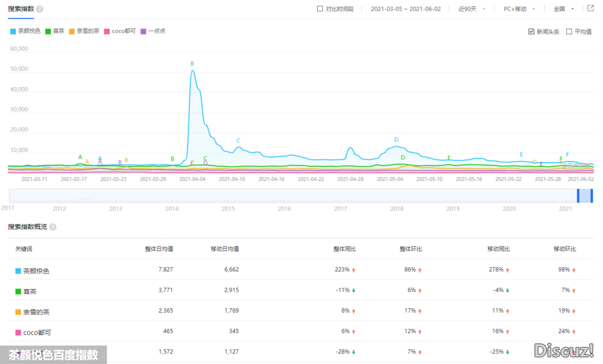The height and width of the screenshot is (364, 603).
Task: Open the blue F news marker
Action: (568, 155)
